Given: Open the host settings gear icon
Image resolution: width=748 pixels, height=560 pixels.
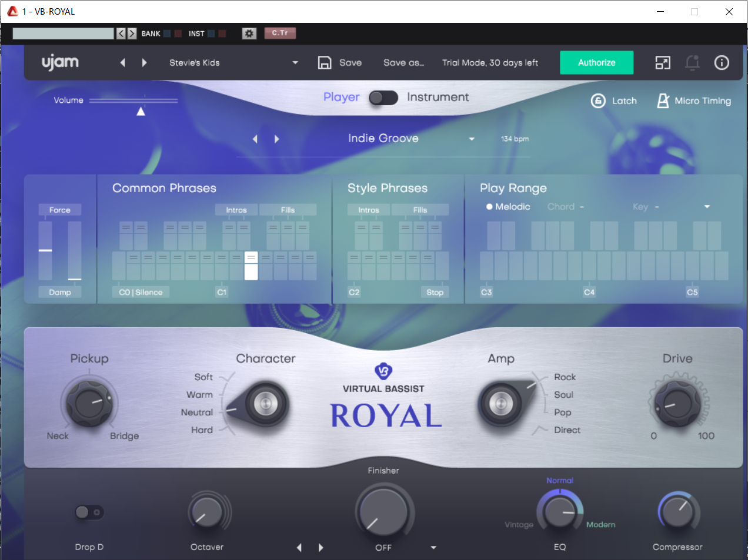Looking at the screenshot, I should [x=249, y=33].
